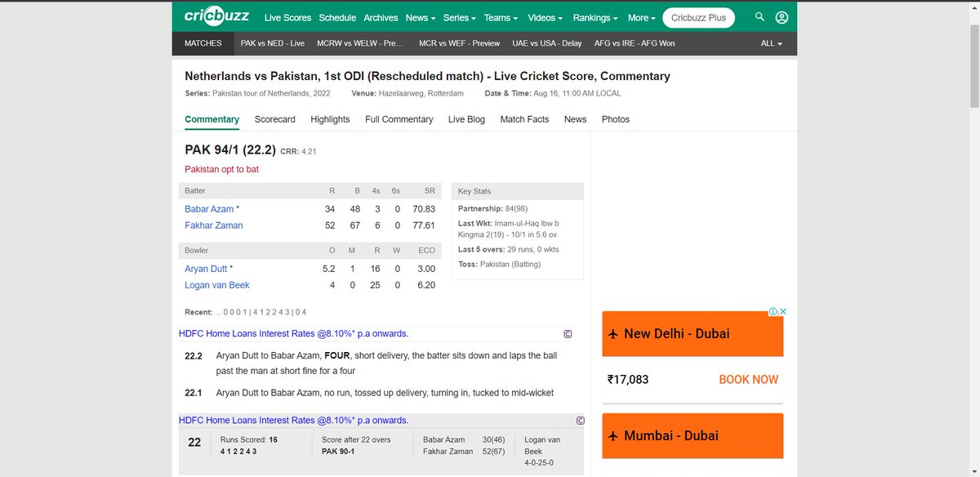Open AFG vs IRE - AFG Won match
This screenshot has height=477, width=980.
point(635,43)
